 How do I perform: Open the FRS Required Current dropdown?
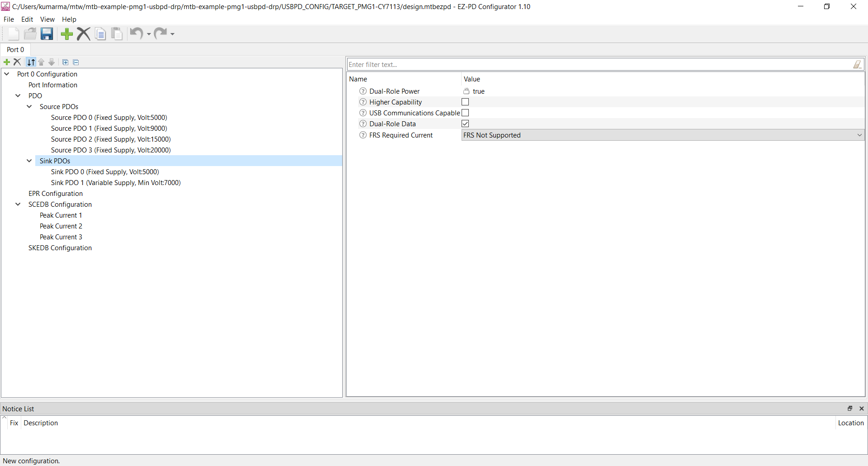pyautogui.click(x=663, y=135)
